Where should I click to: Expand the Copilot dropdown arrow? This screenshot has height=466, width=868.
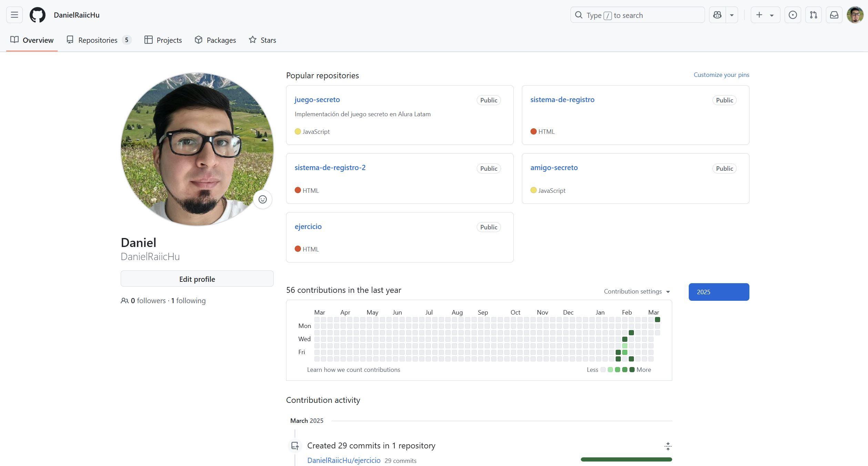click(731, 15)
